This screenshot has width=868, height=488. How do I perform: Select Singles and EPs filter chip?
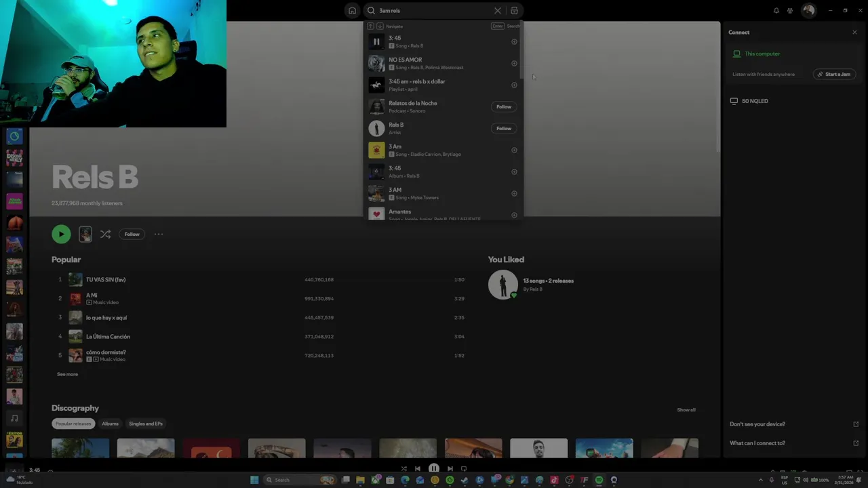coord(146,424)
